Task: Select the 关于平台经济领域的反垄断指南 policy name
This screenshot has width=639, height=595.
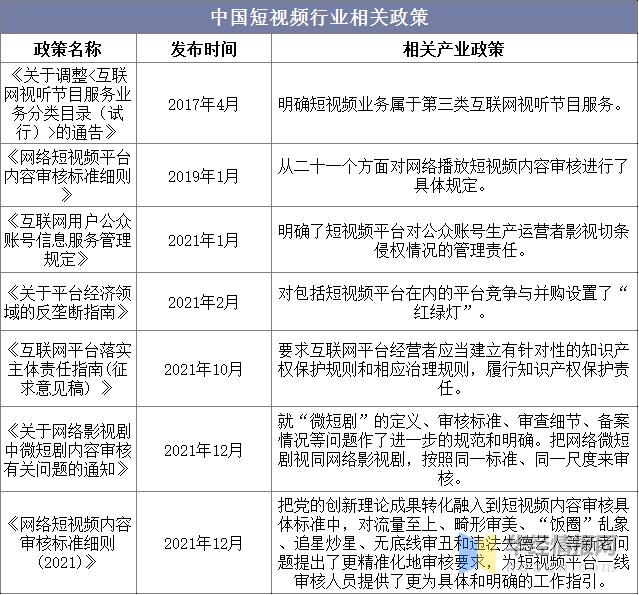Action: (68, 301)
